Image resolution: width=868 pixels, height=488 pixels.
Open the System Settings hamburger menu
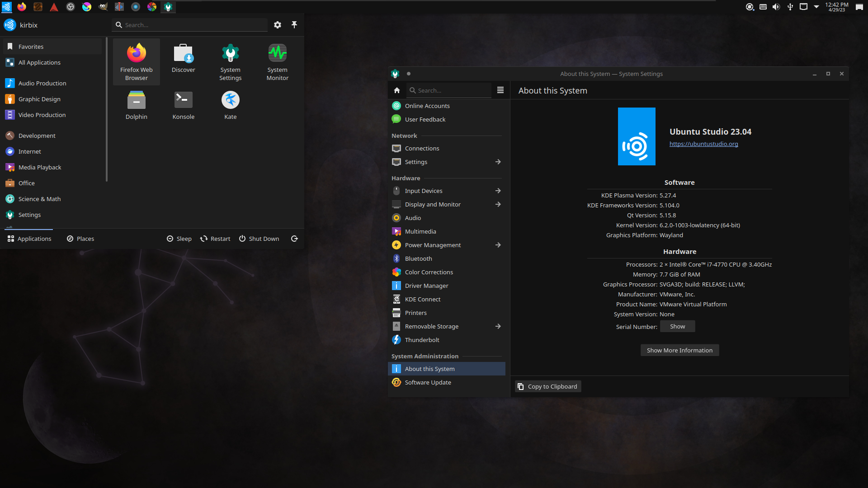coord(500,90)
